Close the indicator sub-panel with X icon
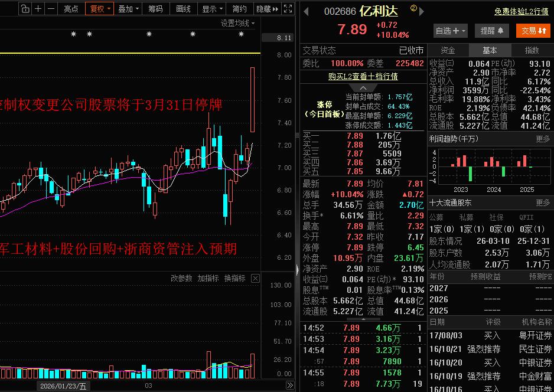554x392 pixels. pyautogui.click(x=255, y=279)
